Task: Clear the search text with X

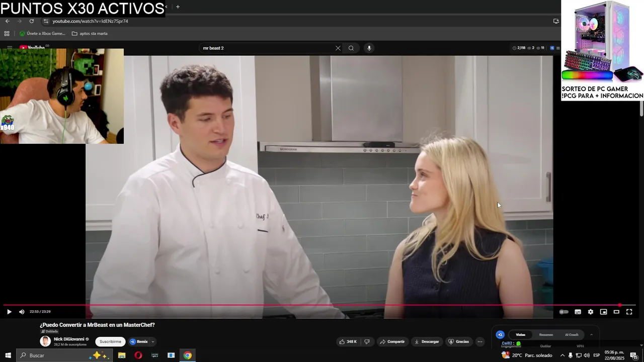Action: point(338,48)
